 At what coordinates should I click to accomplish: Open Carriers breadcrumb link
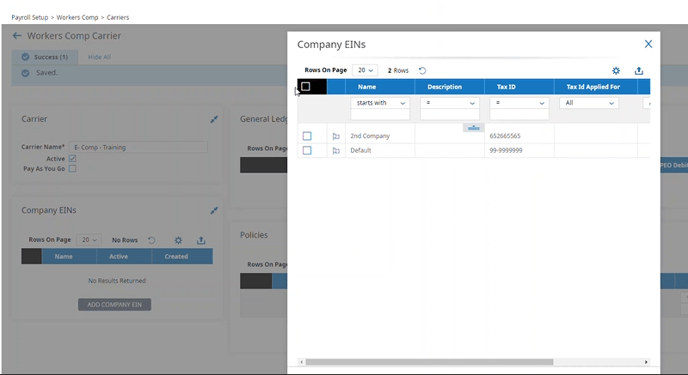118,18
